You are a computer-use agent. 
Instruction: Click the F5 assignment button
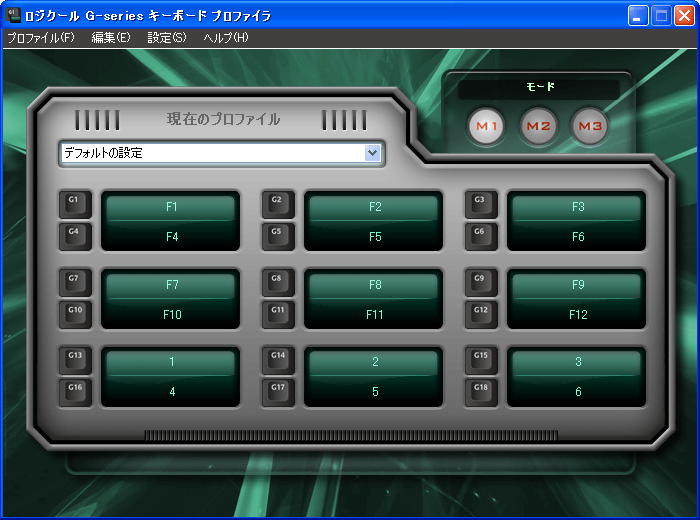click(374, 236)
